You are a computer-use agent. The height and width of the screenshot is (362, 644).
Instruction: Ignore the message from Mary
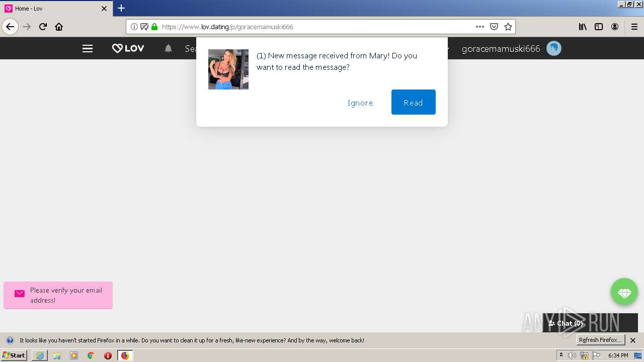360,103
